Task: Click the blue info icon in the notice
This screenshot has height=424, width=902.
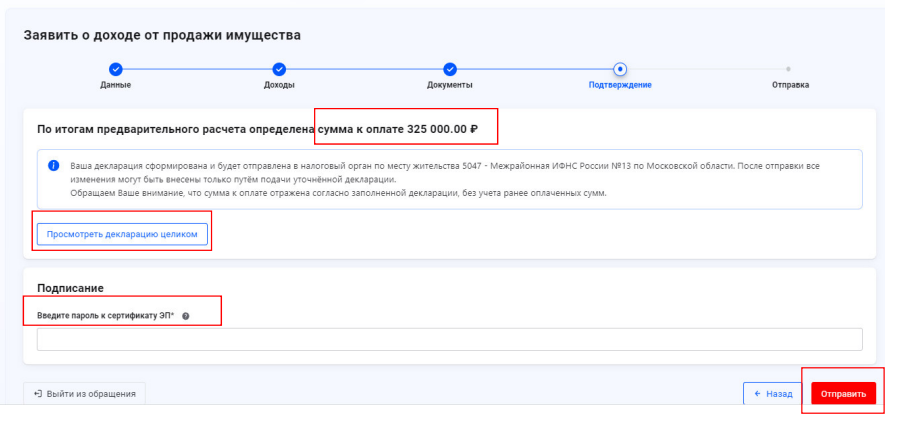Action: click(x=54, y=165)
